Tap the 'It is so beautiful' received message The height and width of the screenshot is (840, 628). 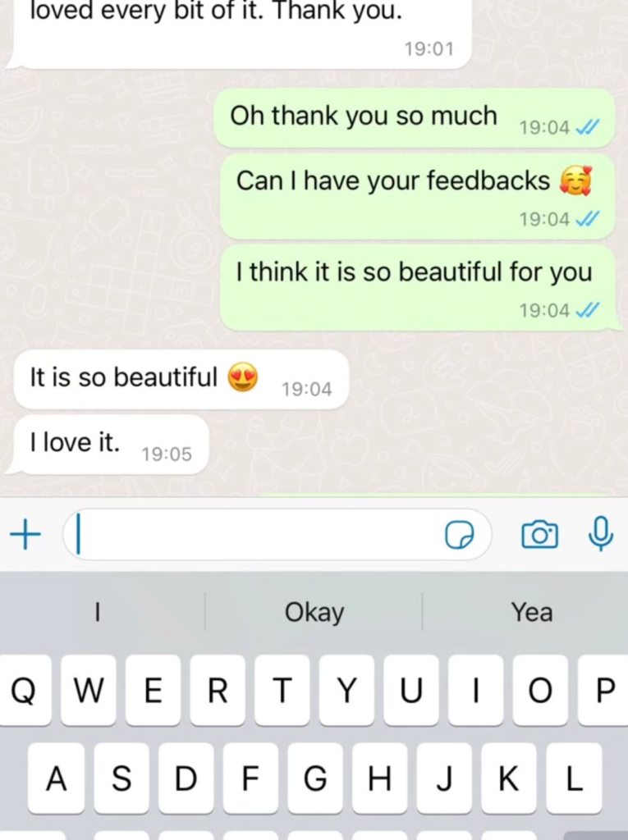click(x=181, y=380)
